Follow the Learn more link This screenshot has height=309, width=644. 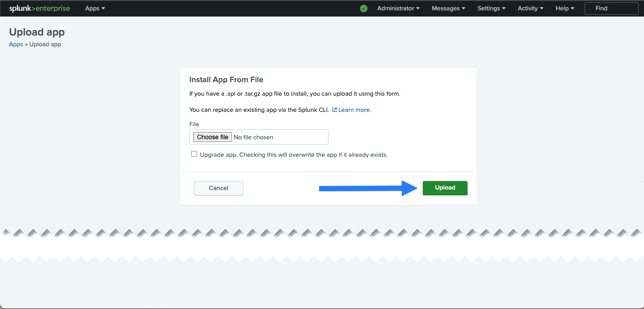coord(355,110)
